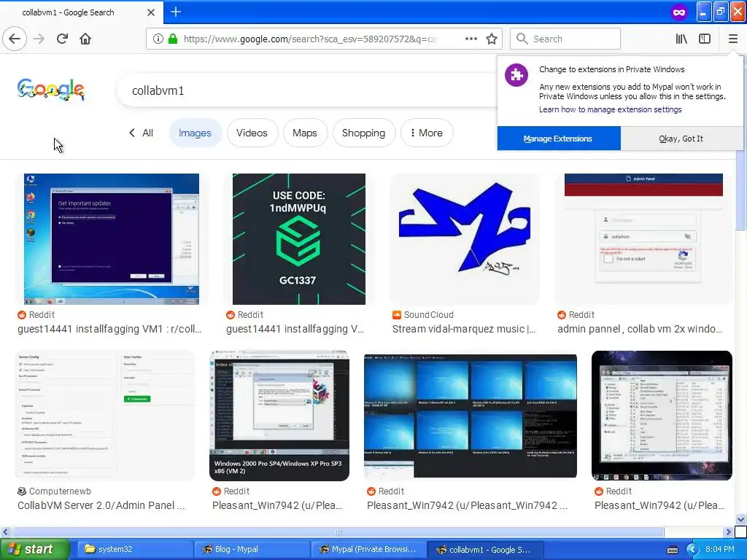Image resolution: width=747 pixels, height=560 pixels.
Task: Expand hidden system tray icons arrow
Action: [x=692, y=550]
